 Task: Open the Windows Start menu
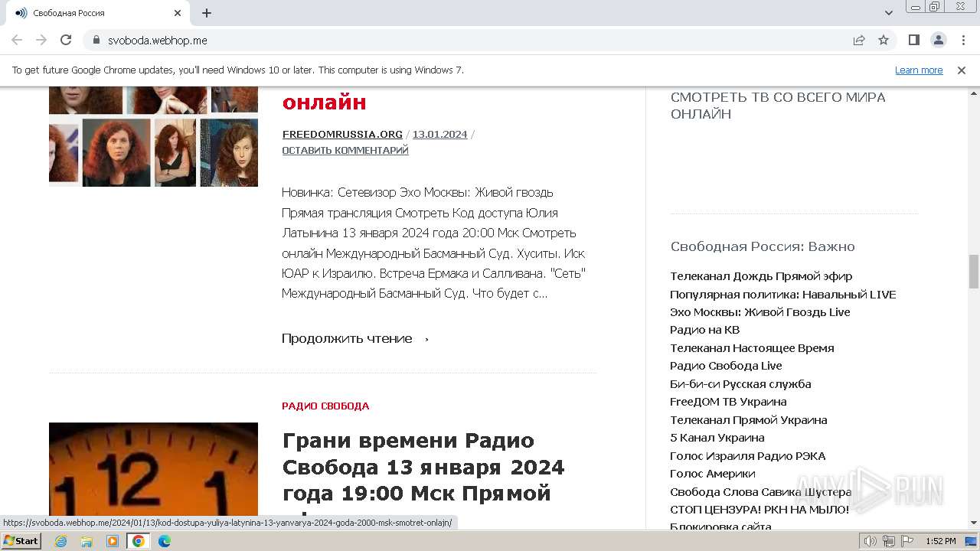(x=21, y=541)
